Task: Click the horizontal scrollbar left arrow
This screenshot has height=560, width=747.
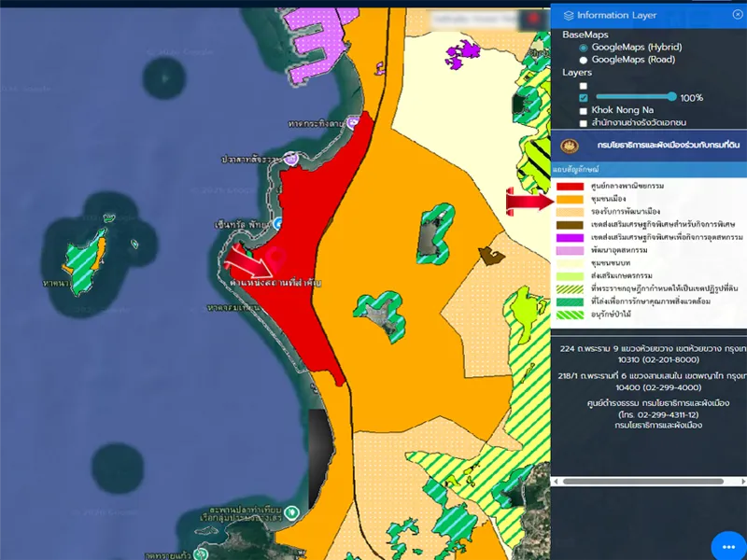Action: 557,482
